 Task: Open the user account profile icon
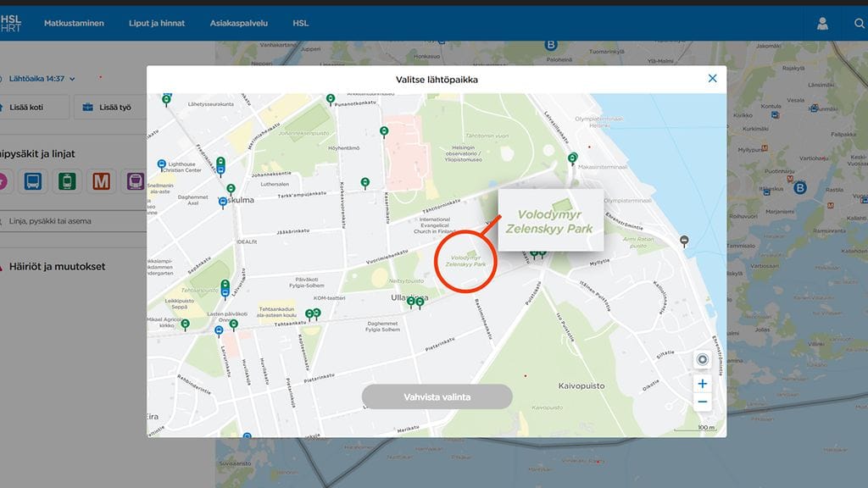(822, 24)
